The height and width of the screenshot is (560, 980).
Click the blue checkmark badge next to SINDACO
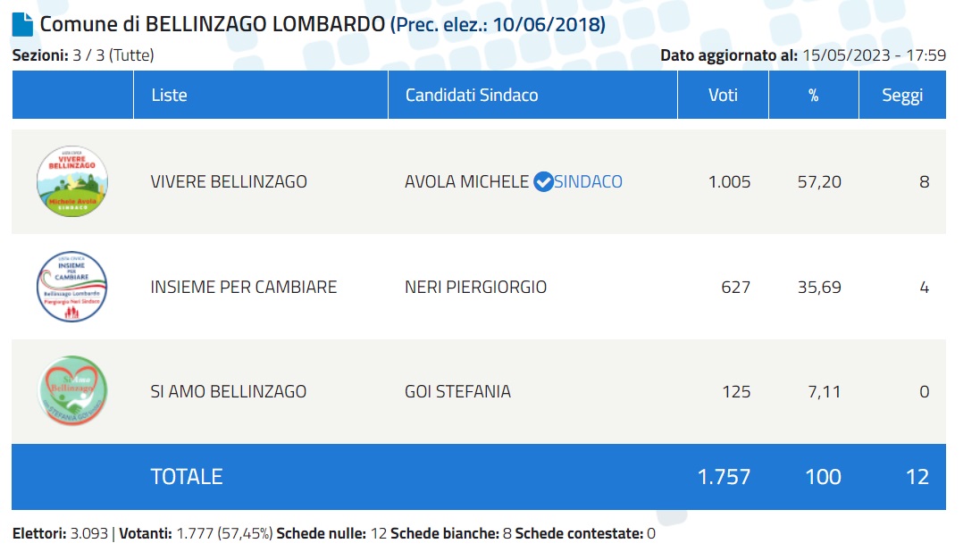pyautogui.click(x=542, y=182)
